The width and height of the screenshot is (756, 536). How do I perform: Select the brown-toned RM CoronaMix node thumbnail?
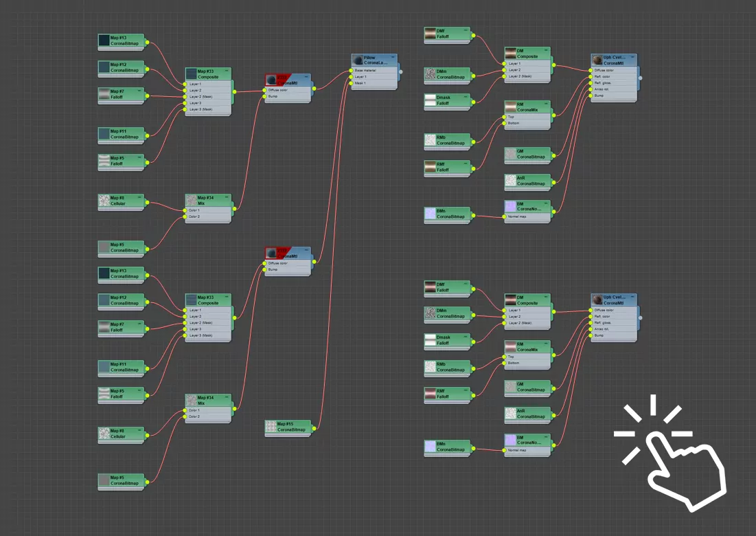(x=510, y=107)
